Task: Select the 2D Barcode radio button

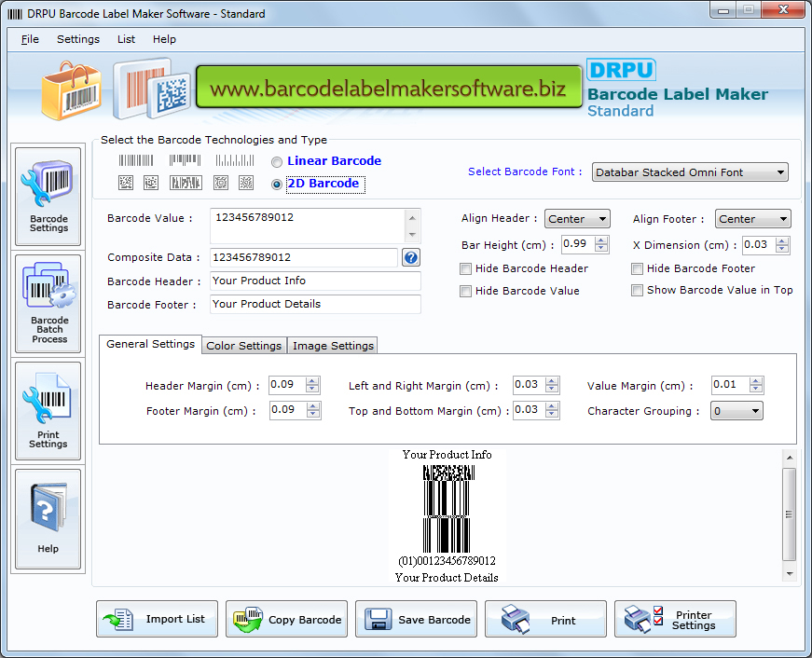Action: tap(277, 185)
